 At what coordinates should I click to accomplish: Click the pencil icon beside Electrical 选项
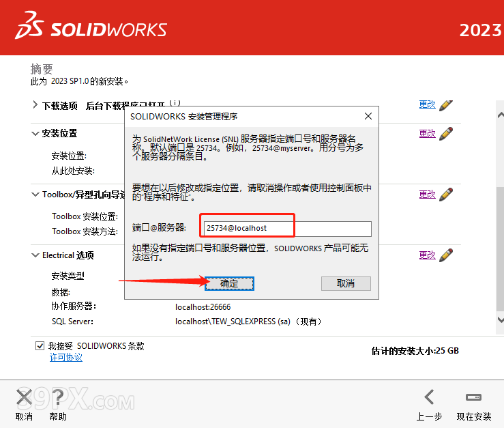[446, 255]
